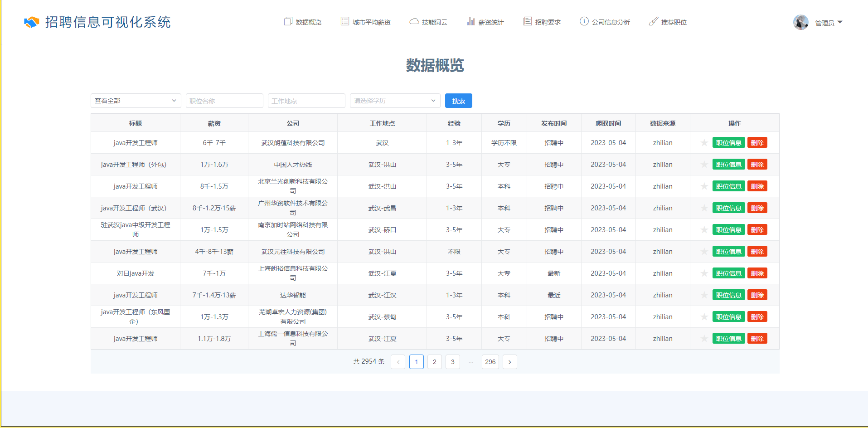Click the 招聘信息可视化系统 title
The height and width of the screenshot is (428, 868).
coord(108,22)
